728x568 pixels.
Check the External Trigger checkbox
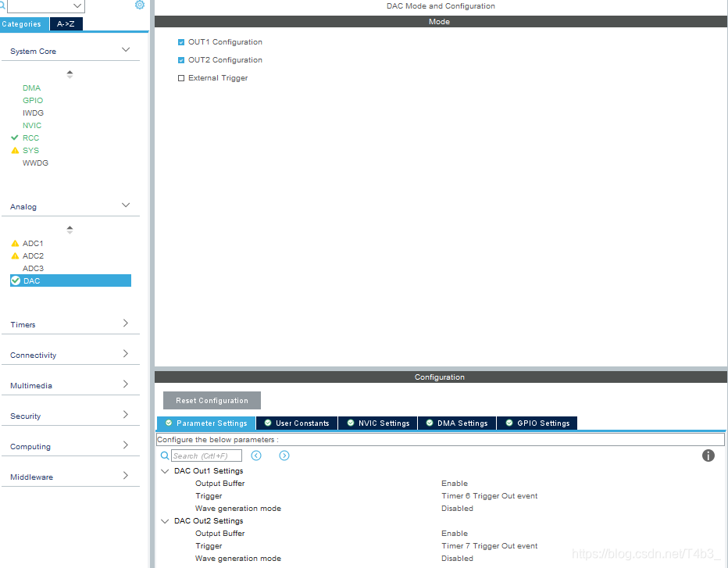(x=181, y=78)
